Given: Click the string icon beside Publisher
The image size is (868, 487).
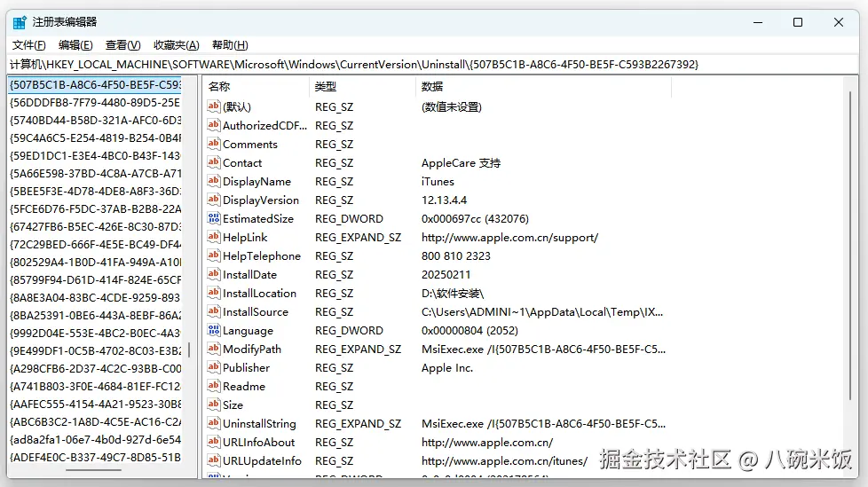Looking at the screenshot, I should 214,367.
